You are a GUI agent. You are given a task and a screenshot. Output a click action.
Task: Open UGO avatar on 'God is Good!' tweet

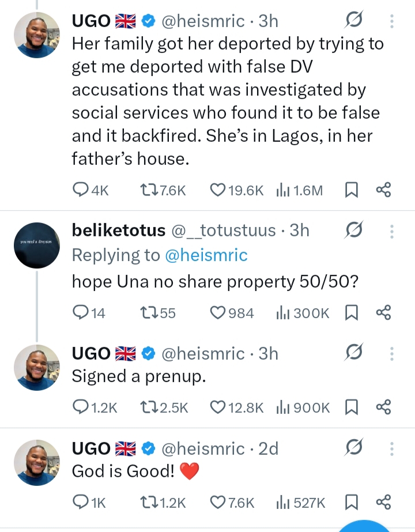pyautogui.click(x=37, y=462)
